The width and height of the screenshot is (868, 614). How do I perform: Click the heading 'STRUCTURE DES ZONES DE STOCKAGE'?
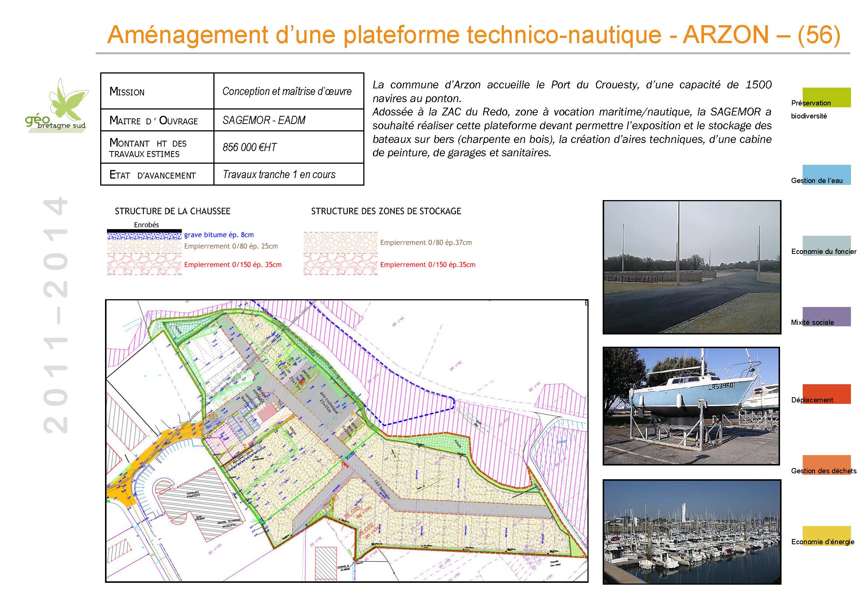(386, 211)
